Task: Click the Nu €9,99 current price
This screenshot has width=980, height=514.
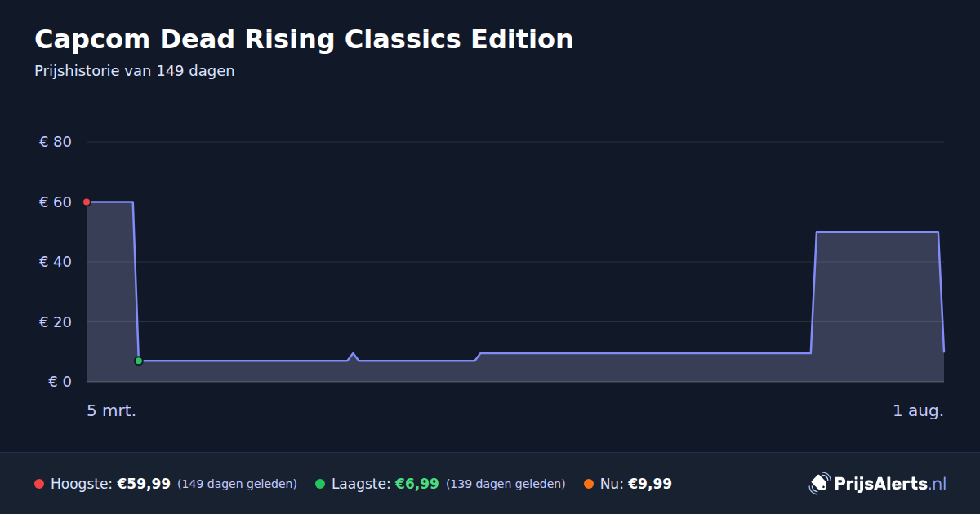Action: (x=650, y=484)
